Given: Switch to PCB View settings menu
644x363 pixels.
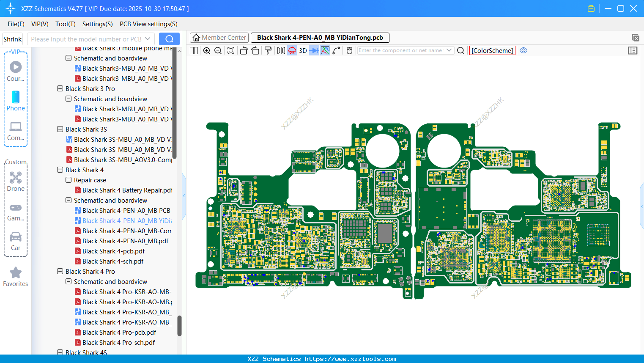Looking at the screenshot, I should click(148, 24).
